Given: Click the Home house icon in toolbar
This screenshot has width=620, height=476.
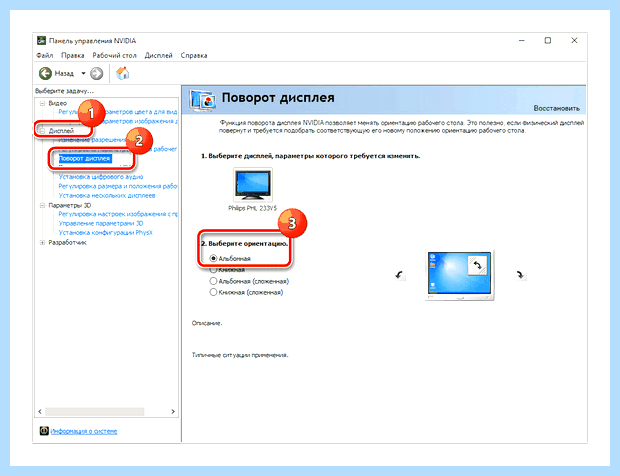Looking at the screenshot, I should coord(123,73).
